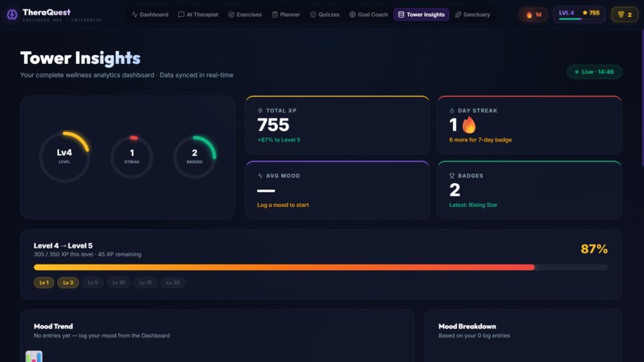The width and height of the screenshot is (644, 362).
Task: Select the Lv 3 milestone chip
Action: 68,283
